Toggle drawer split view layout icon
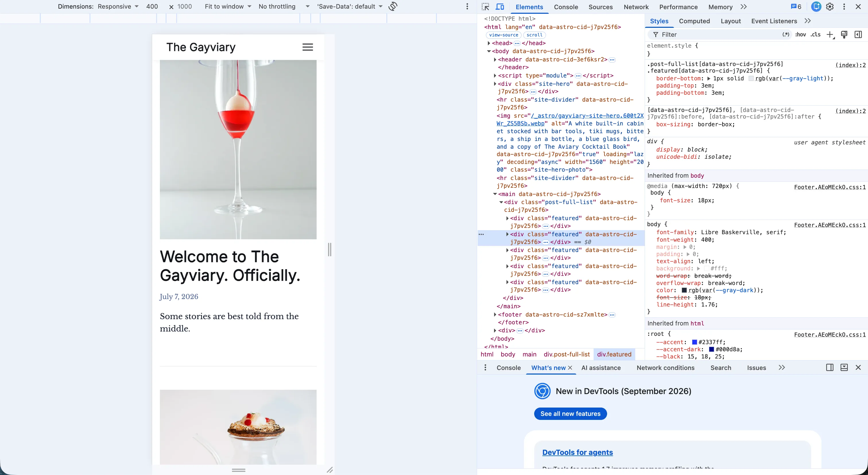The height and width of the screenshot is (475, 868). [830, 368]
